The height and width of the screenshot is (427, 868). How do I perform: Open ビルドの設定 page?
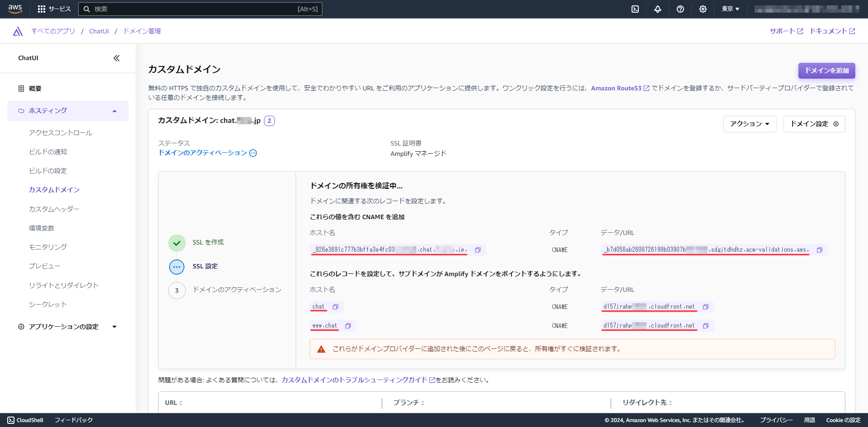click(x=48, y=171)
